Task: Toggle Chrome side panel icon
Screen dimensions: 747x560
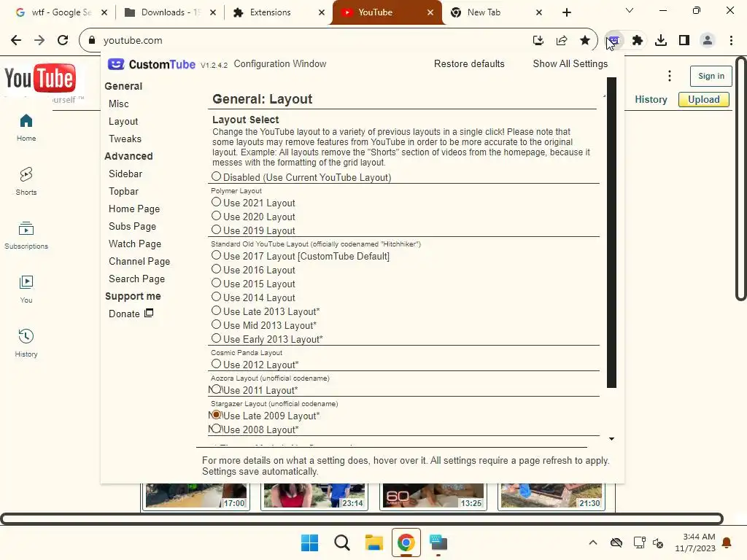Action: 684,41
